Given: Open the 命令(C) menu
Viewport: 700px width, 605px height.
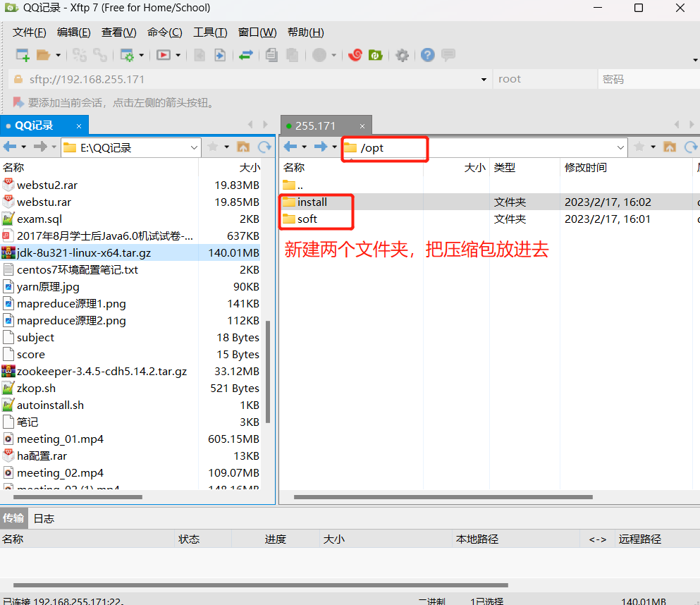Looking at the screenshot, I should (165, 32).
